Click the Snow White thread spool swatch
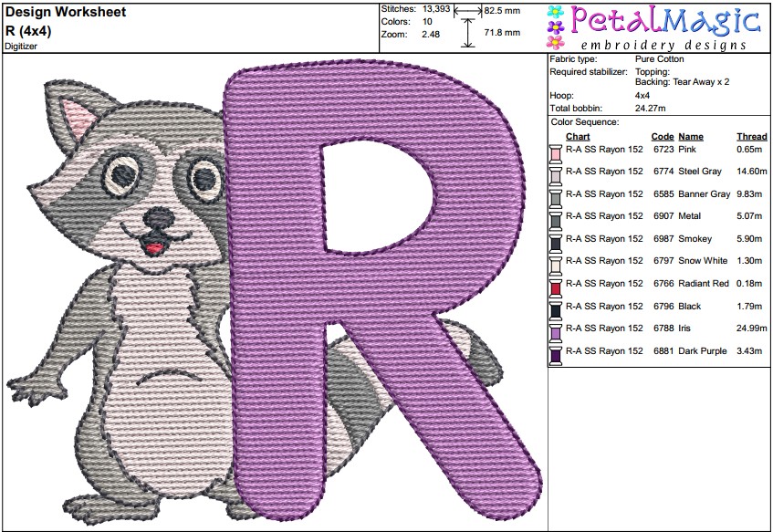 pos(556,266)
